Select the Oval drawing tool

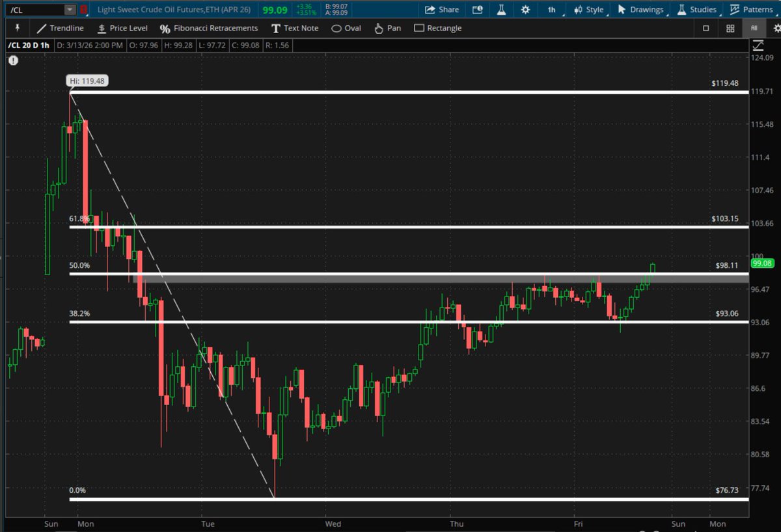click(346, 28)
